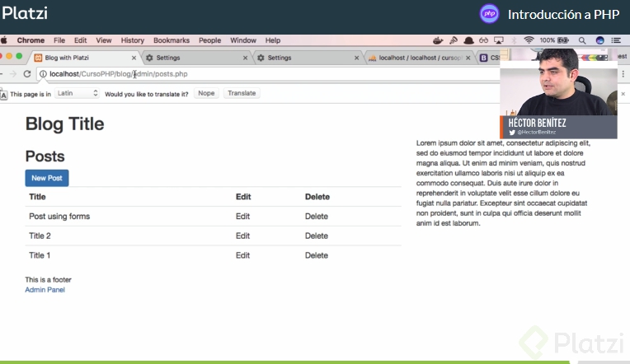Click the New Post button
The width and height of the screenshot is (630, 364).
(47, 178)
